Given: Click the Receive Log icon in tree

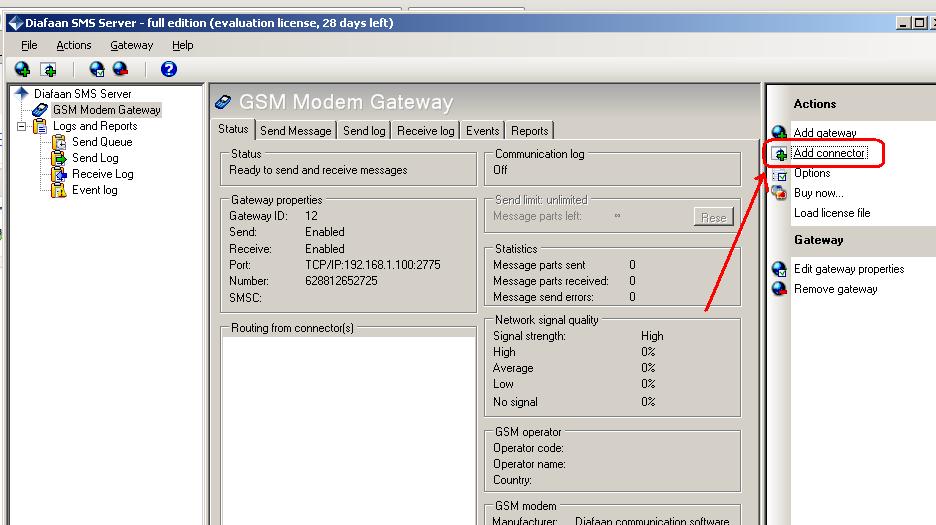Looking at the screenshot, I should pyautogui.click(x=59, y=174).
